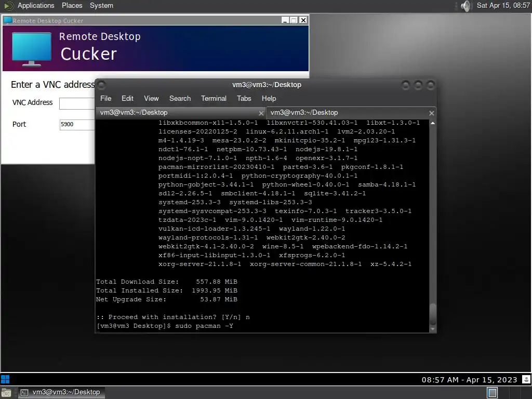The image size is (532, 399).
Task: Click the vm3@vm3:~/Desktop taskbar button
Action: 61,393
